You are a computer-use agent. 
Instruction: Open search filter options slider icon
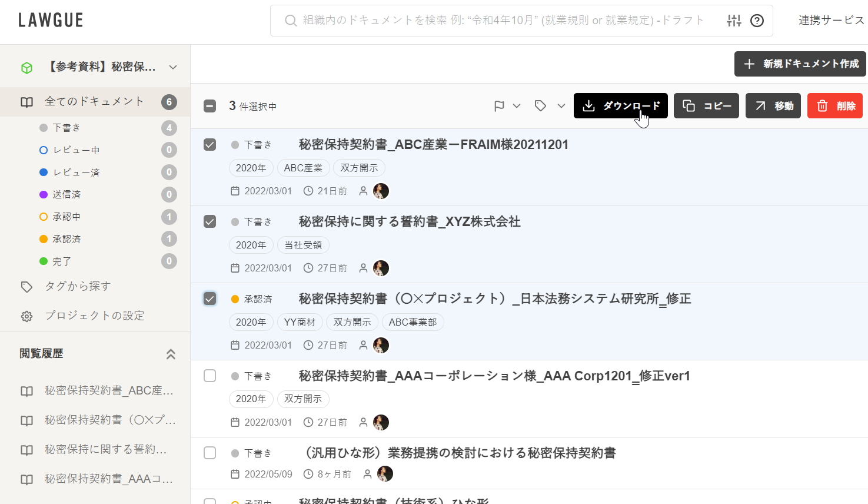[x=734, y=21]
